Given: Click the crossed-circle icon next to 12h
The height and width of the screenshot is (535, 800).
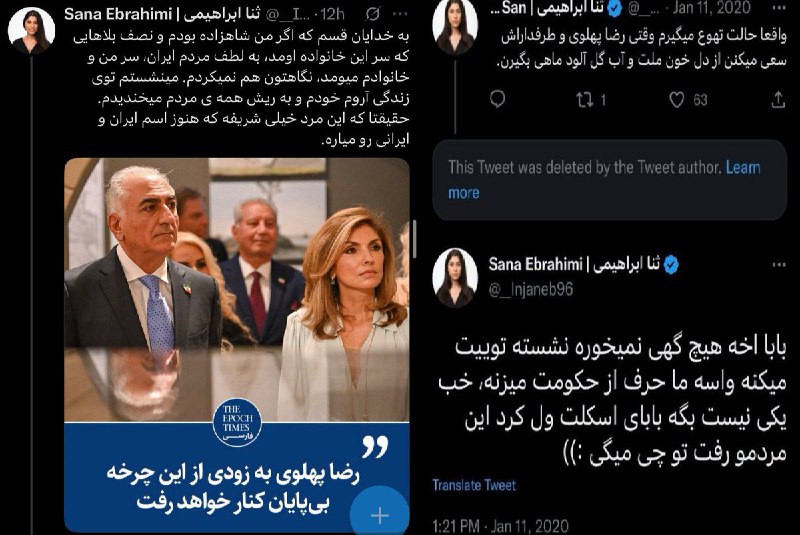Looking at the screenshot, I should click(x=372, y=14).
